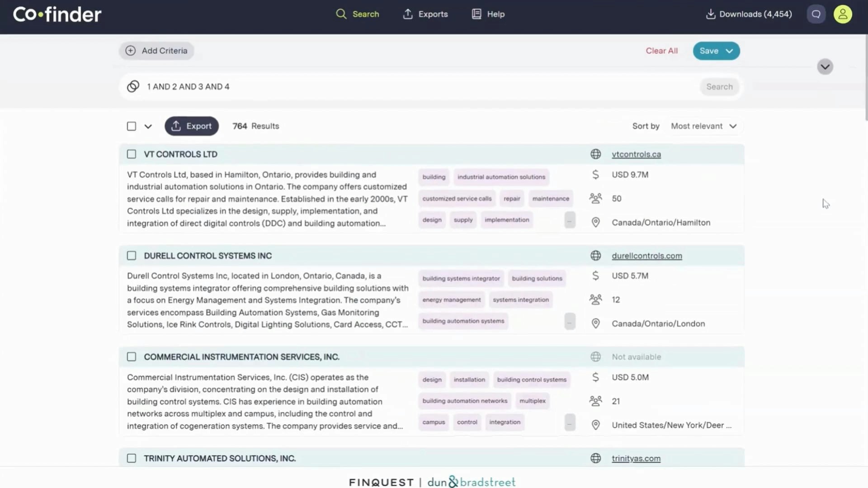The height and width of the screenshot is (488, 868).
Task: Open trinityas.com link
Action: 636,458
